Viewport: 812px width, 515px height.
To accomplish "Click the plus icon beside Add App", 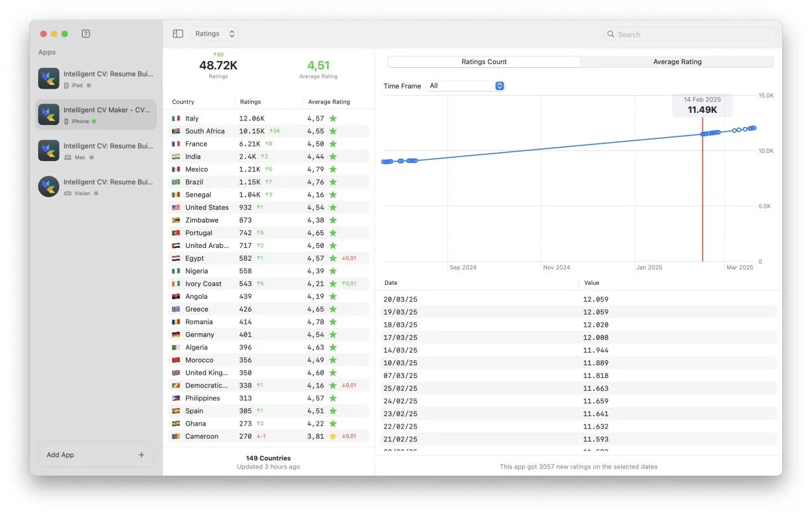I will click(x=141, y=455).
